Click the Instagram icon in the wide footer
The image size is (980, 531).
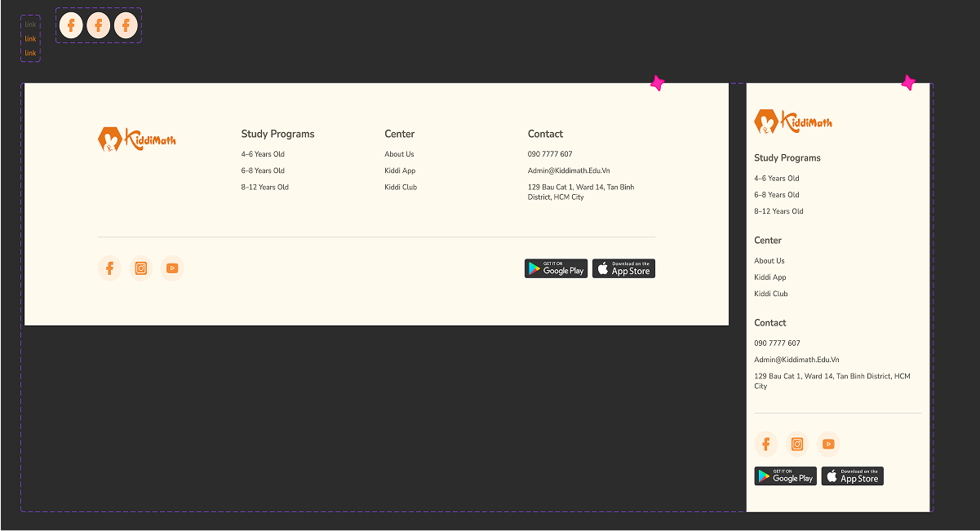coord(141,268)
